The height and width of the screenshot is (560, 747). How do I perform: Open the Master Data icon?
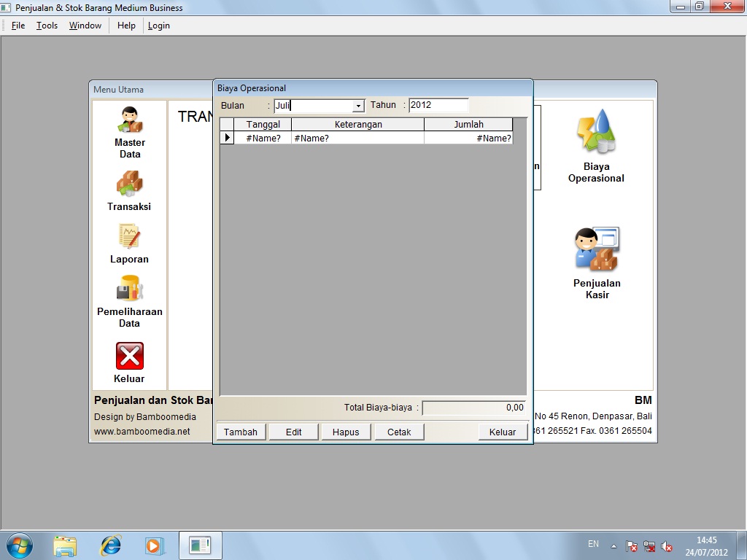pyautogui.click(x=130, y=120)
